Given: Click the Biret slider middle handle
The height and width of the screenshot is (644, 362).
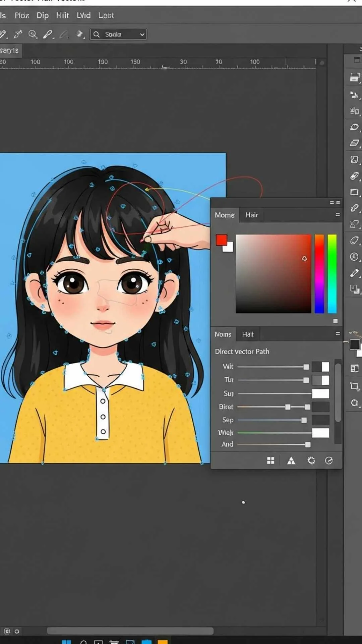Looking at the screenshot, I should click(288, 407).
